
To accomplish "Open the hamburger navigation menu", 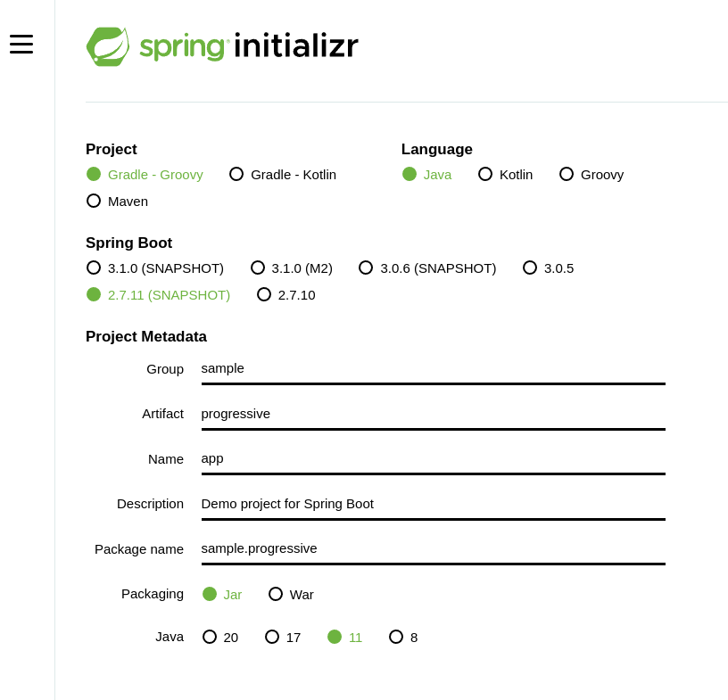I will (x=21, y=44).
